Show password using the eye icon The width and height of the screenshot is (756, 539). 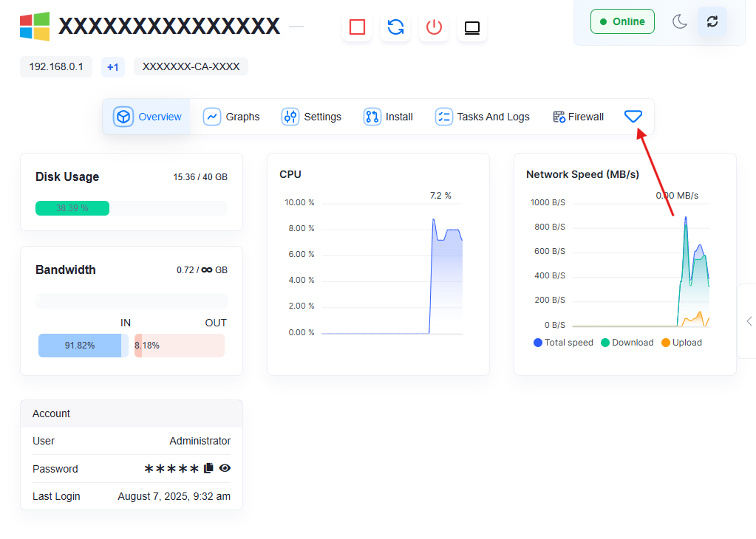point(225,468)
